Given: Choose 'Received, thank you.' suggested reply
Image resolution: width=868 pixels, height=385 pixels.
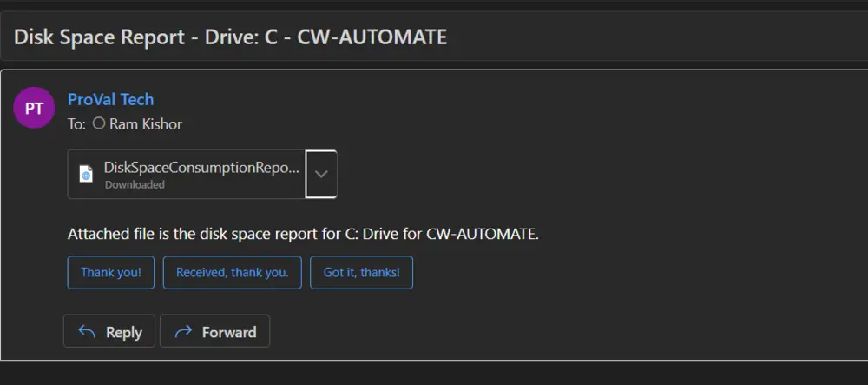Looking at the screenshot, I should [x=233, y=273].
